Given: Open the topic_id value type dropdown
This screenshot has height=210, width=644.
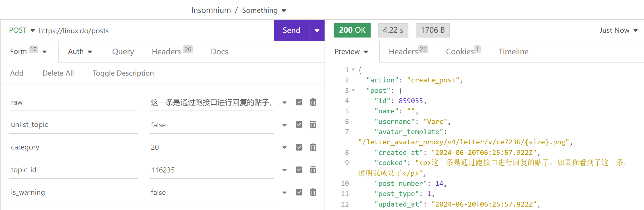Looking at the screenshot, I should pos(284,170).
